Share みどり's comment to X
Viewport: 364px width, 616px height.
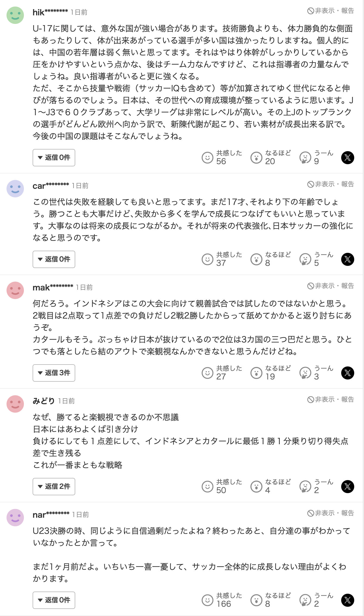pyautogui.click(x=347, y=487)
